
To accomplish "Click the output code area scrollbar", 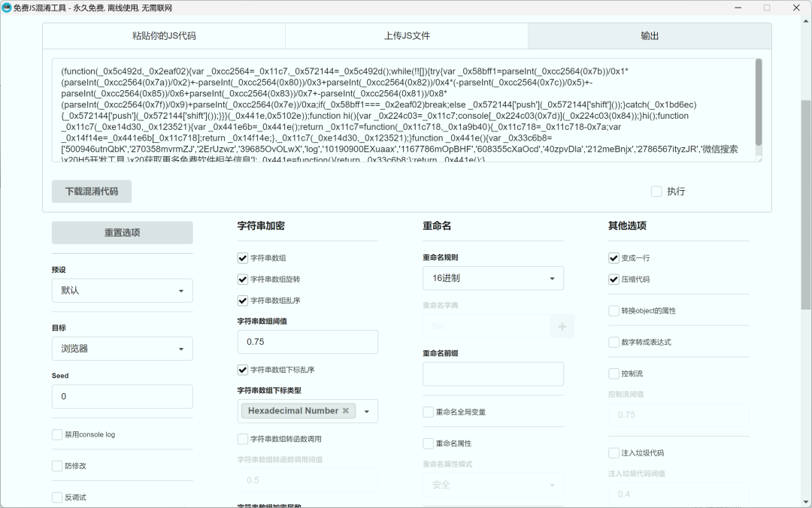I will pos(759,102).
